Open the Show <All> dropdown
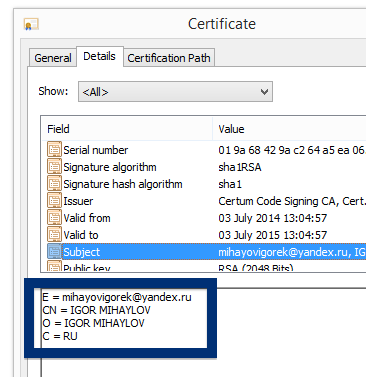This screenshot has width=366, height=377. [175, 92]
